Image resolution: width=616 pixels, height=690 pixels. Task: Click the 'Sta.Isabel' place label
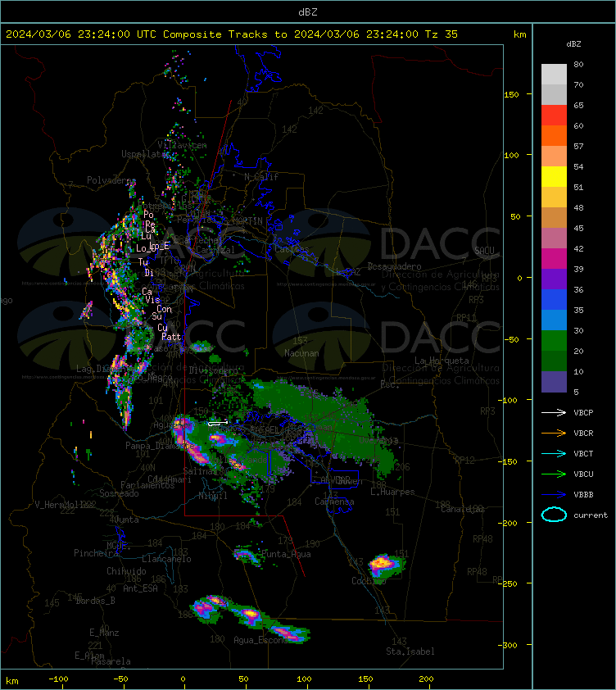(410, 651)
